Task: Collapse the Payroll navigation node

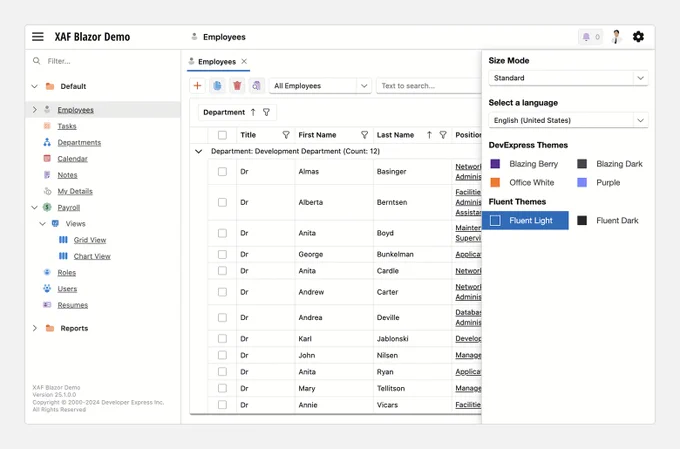Action: point(35,207)
